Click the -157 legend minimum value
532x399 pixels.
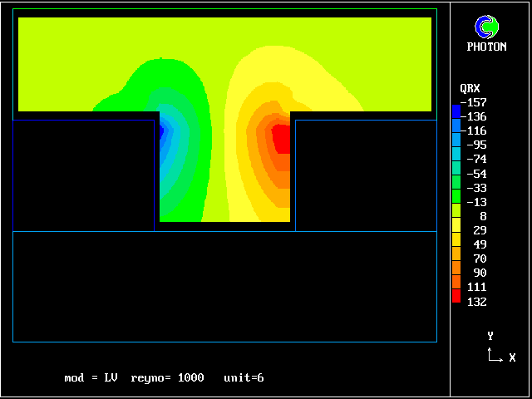tap(476, 102)
